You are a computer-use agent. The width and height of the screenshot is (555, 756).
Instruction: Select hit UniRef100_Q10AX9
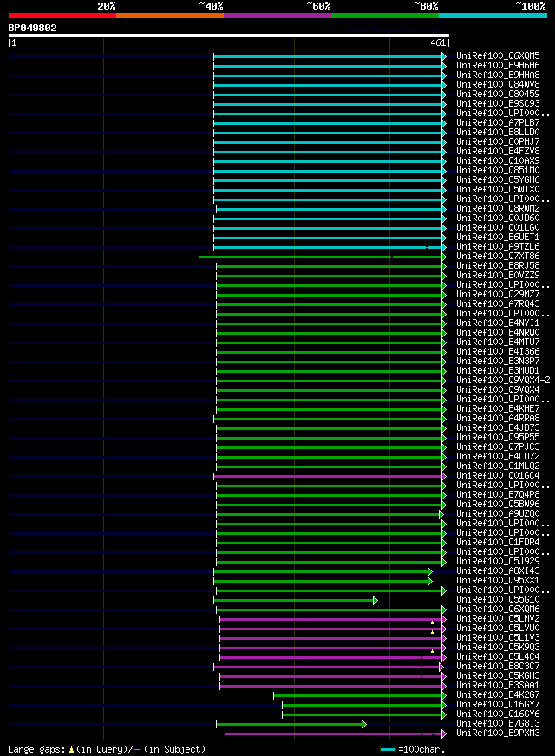click(x=498, y=161)
